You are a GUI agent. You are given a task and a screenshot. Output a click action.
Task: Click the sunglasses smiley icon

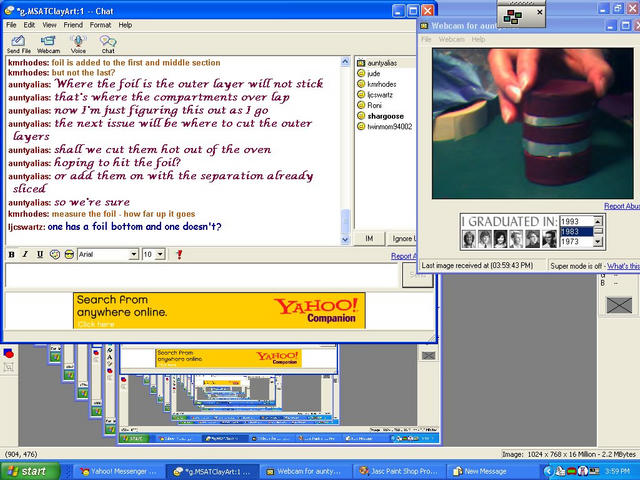69,254
